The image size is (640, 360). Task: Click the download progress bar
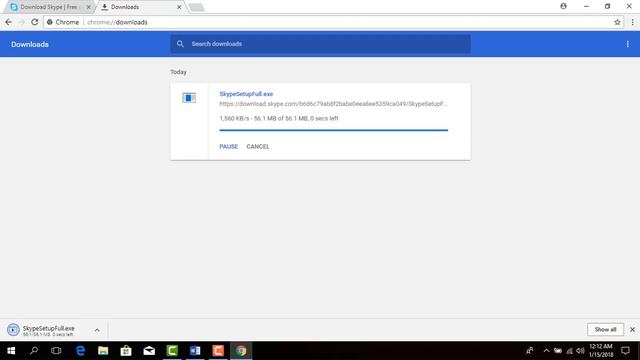pos(333,130)
